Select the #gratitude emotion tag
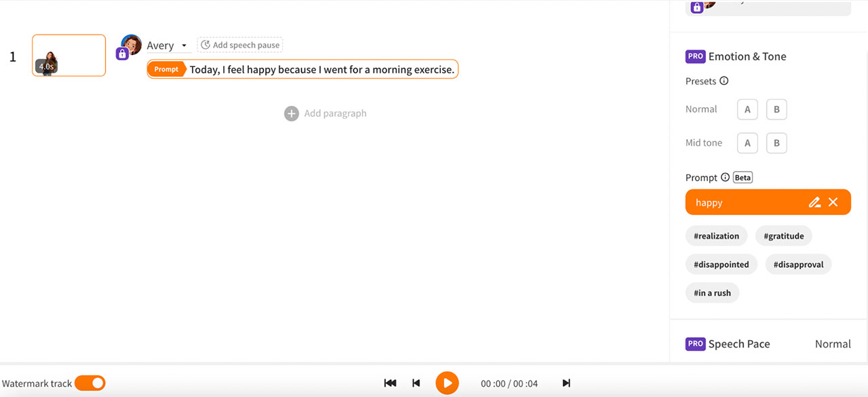Screen dimensions: 868x397 coord(783,235)
